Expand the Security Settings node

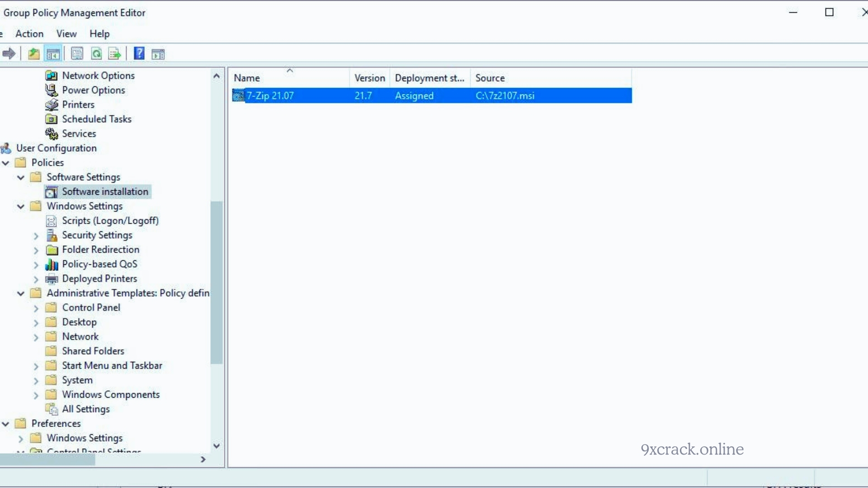36,235
